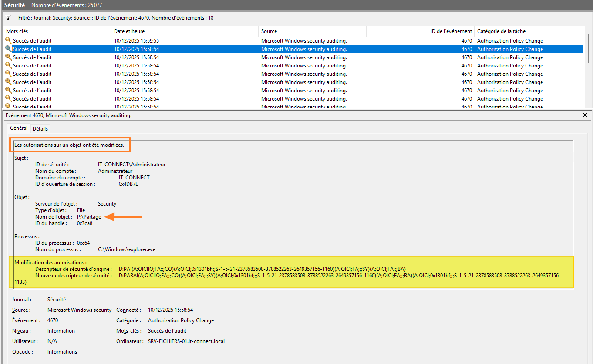Click the security ID IT-CONNECT\Administrateur
This screenshot has height=364, width=593.
131,165
